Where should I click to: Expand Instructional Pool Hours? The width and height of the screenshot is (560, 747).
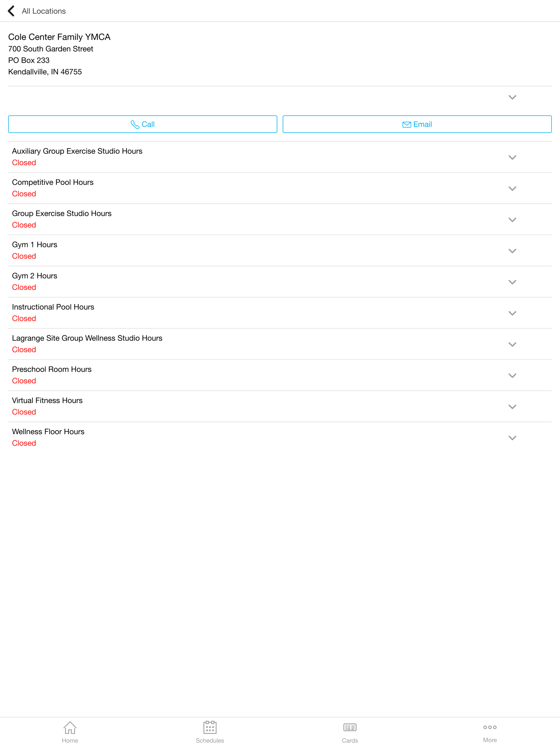(512, 313)
